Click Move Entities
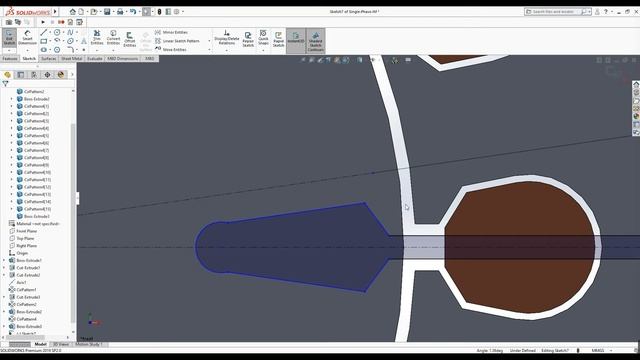This screenshot has height=360, width=640. 171,49
